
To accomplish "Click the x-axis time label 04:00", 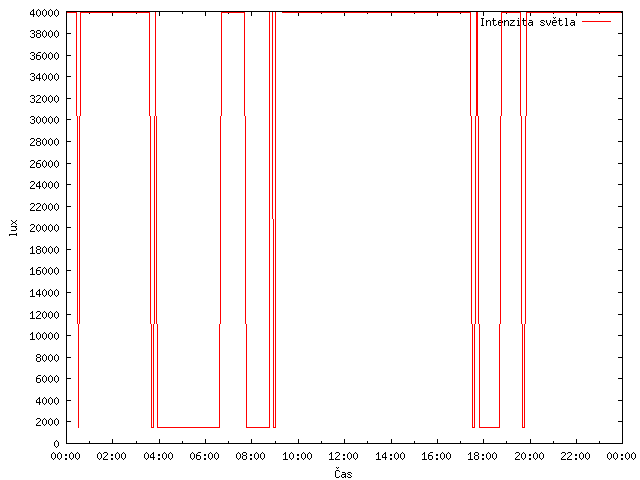I will (158, 456).
